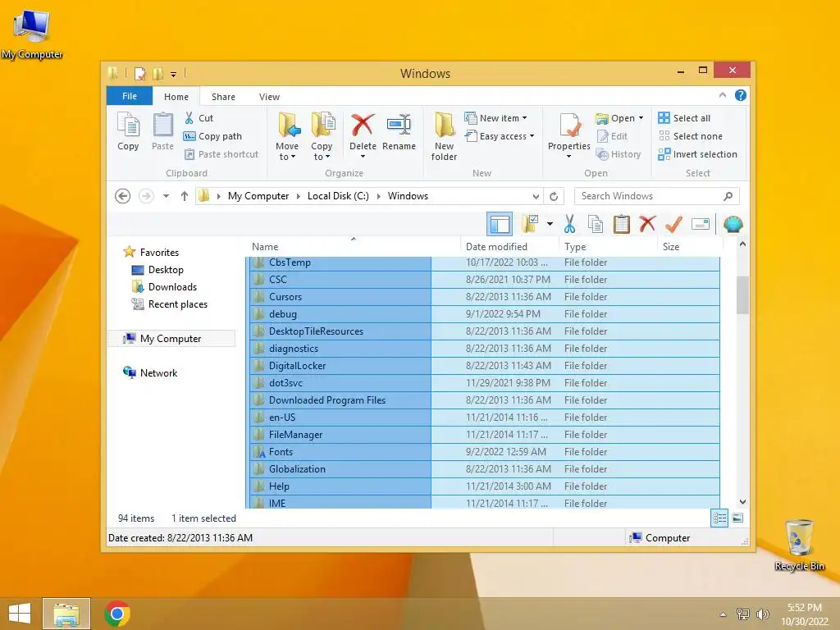Create a New folder from ribbon

pyautogui.click(x=444, y=135)
